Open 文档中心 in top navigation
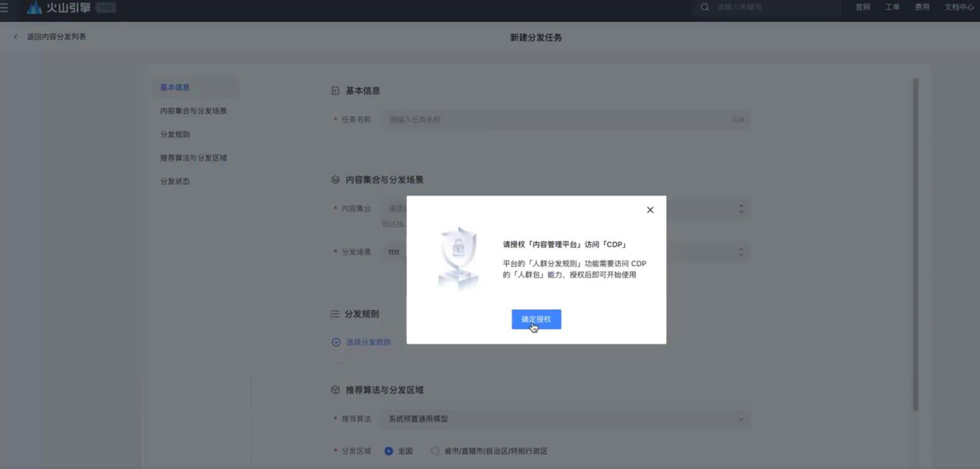 click(959, 7)
